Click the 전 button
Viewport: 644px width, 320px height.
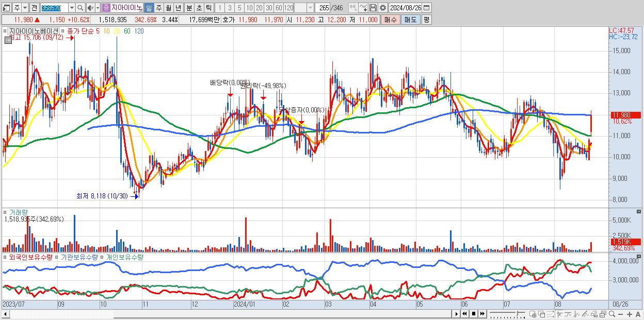[x=34, y=8]
